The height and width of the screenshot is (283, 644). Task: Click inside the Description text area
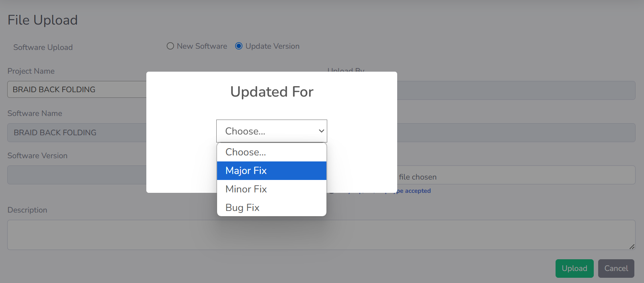tap(321, 235)
